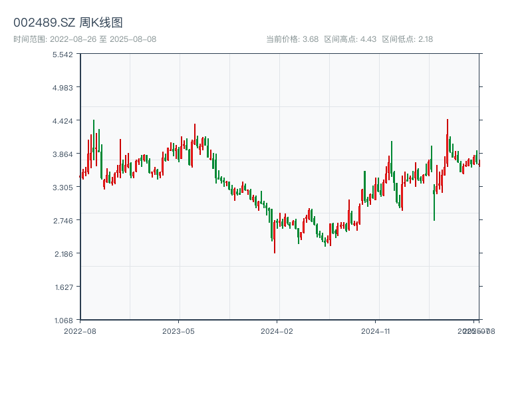532x399 pixels.
Task: Click the 002489.SZ 周K线图 chart title
Action: point(68,23)
